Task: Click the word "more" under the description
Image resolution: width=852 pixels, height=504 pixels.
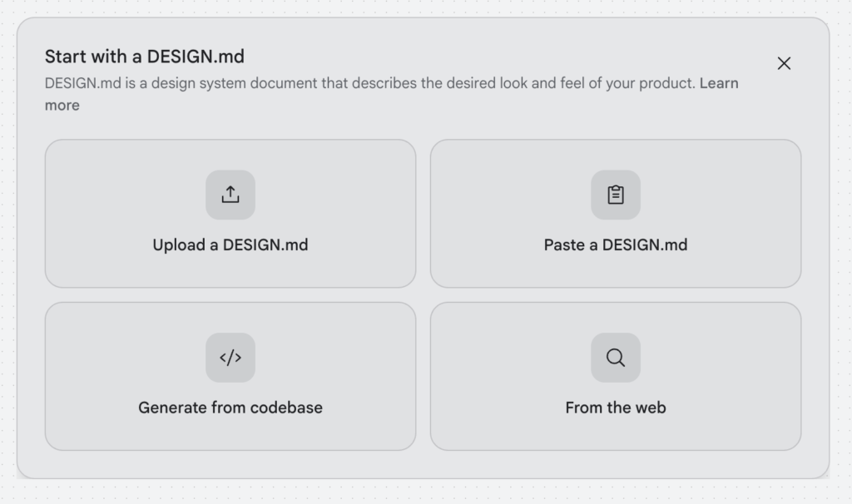Action: [62, 105]
